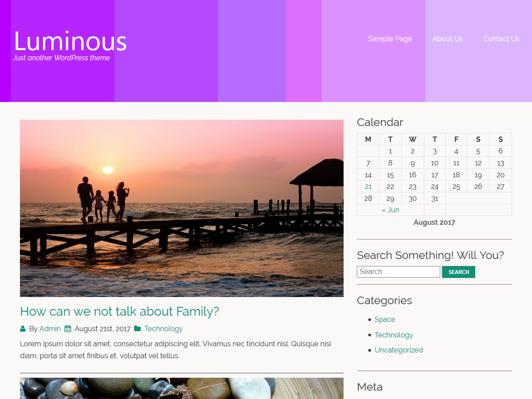The image size is (532, 399).
Task: Click the folder icon before Technology label
Action: (137, 329)
